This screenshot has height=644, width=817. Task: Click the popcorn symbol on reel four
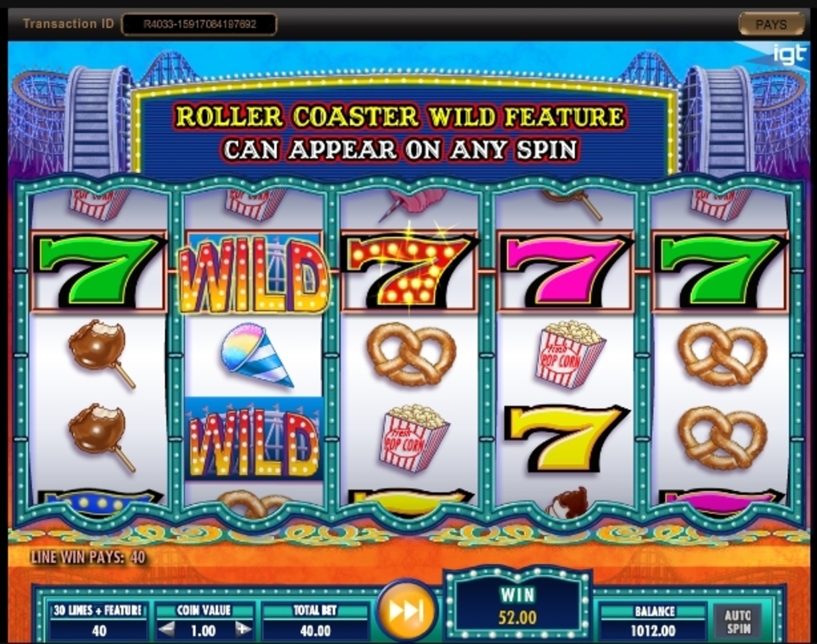coord(570,353)
